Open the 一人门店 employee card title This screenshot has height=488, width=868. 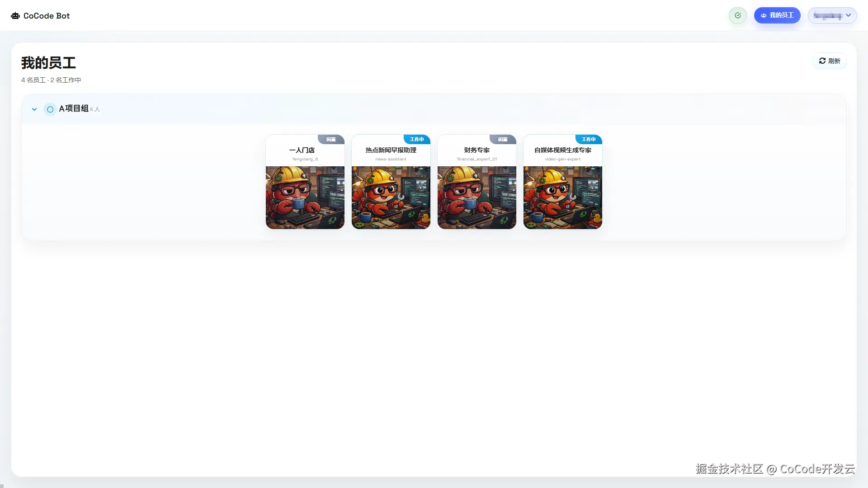coord(302,150)
